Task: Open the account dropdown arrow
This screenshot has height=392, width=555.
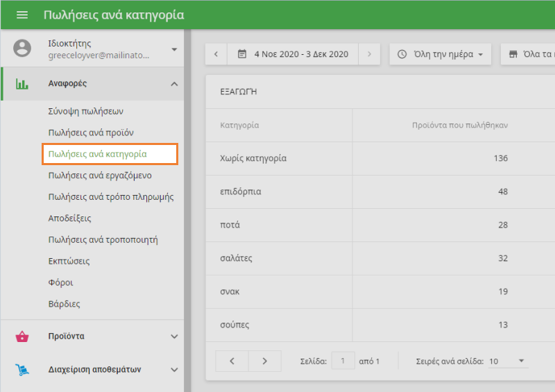Action: click(x=174, y=49)
